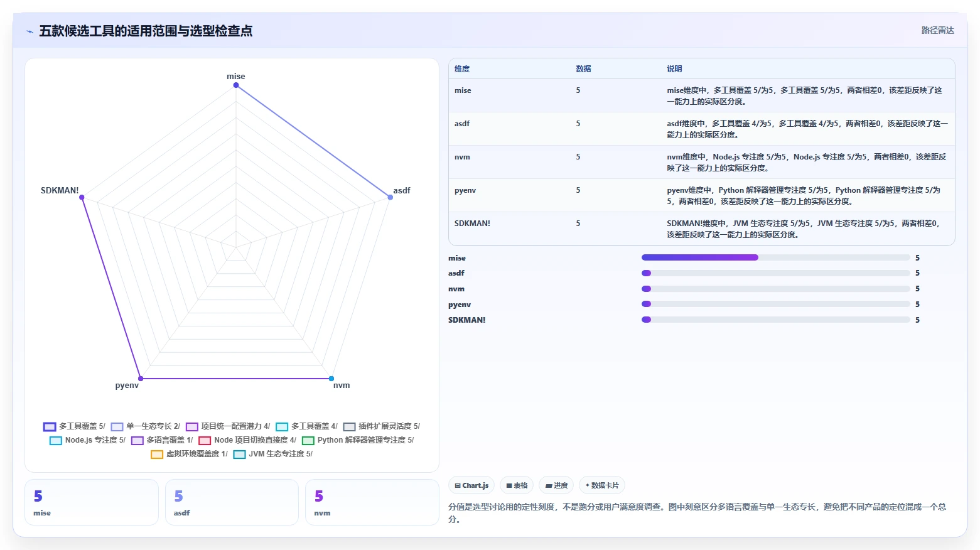Toggle the 多工具覆盖 4/ legend entry
The height and width of the screenshot is (550, 980).
tap(306, 426)
